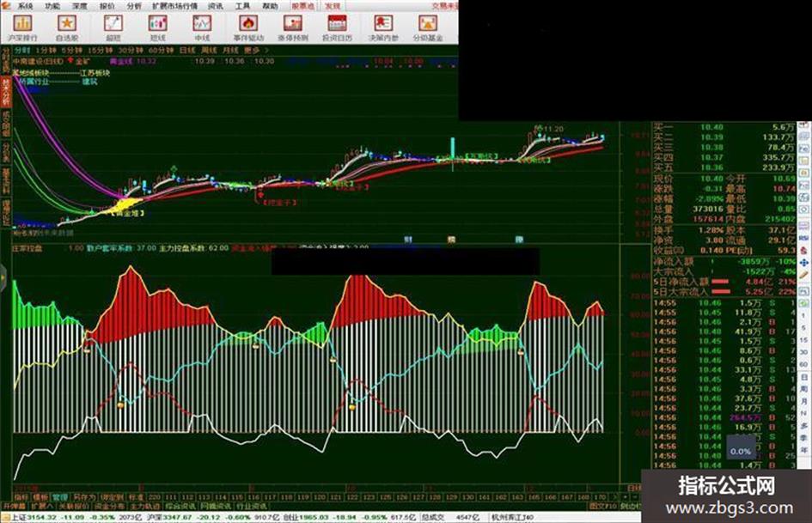Select the 周线 period tab
This screenshot has width=812, height=523.
pyautogui.click(x=209, y=50)
